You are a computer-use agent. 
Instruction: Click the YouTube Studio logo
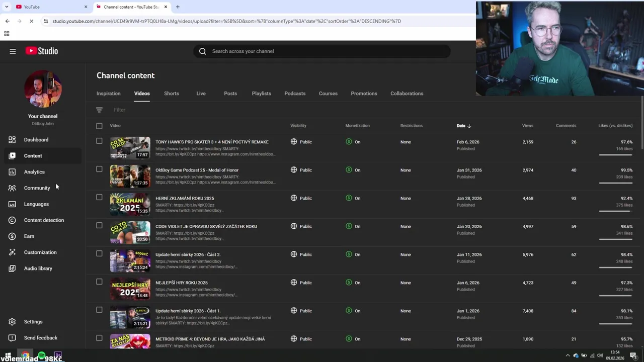tap(42, 51)
